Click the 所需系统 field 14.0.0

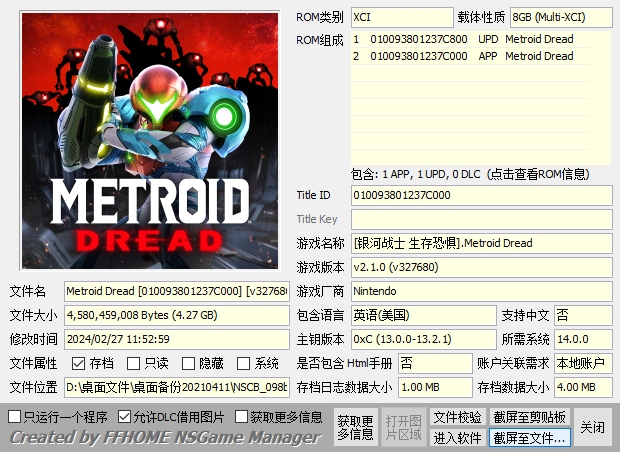point(583,339)
